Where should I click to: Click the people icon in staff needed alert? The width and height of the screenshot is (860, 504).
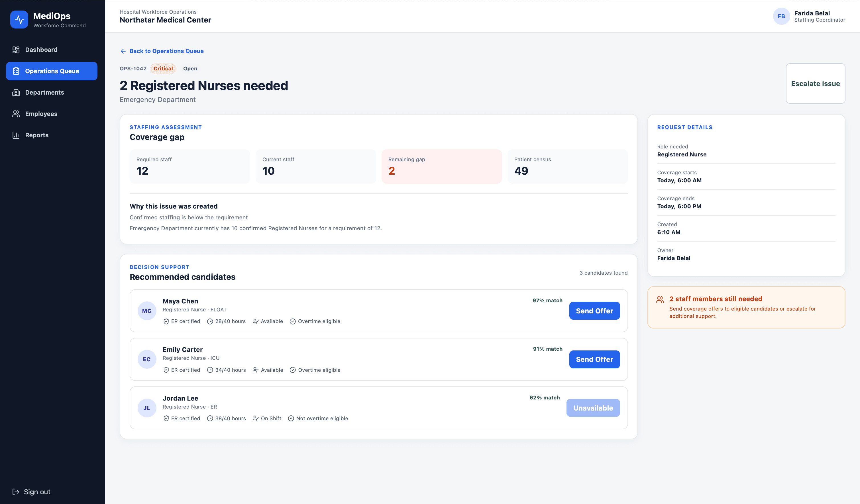pyautogui.click(x=660, y=300)
